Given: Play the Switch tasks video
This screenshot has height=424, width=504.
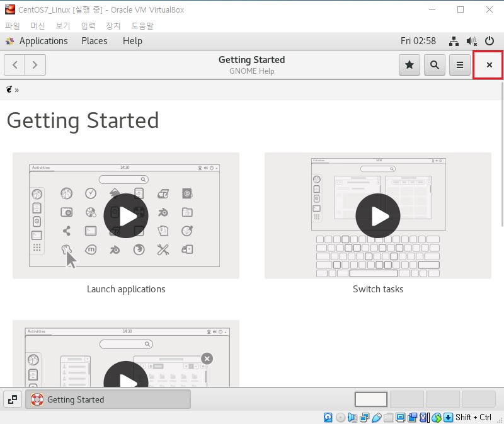Looking at the screenshot, I should click(x=377, y=216).
